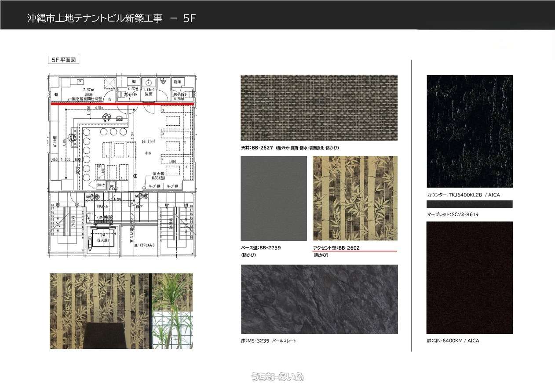Click the washbasin symbol in 洗面 room
This screenshot has height=392, width=555.
149,82
